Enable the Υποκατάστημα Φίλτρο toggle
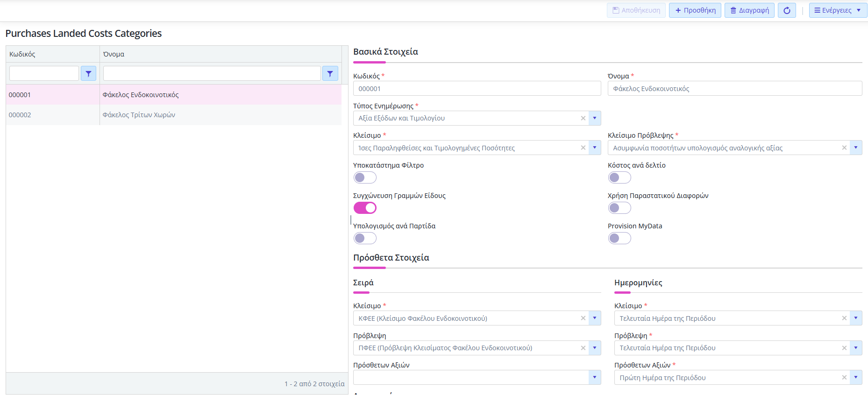This screenshot has height=396, width=868. click(365, 177)
